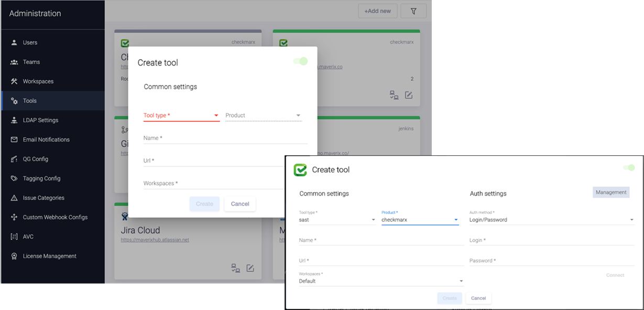The width and height of the screenshot is (644, 310).
Task: Click the Tools gears icon
Action: [x=14, y=101]
